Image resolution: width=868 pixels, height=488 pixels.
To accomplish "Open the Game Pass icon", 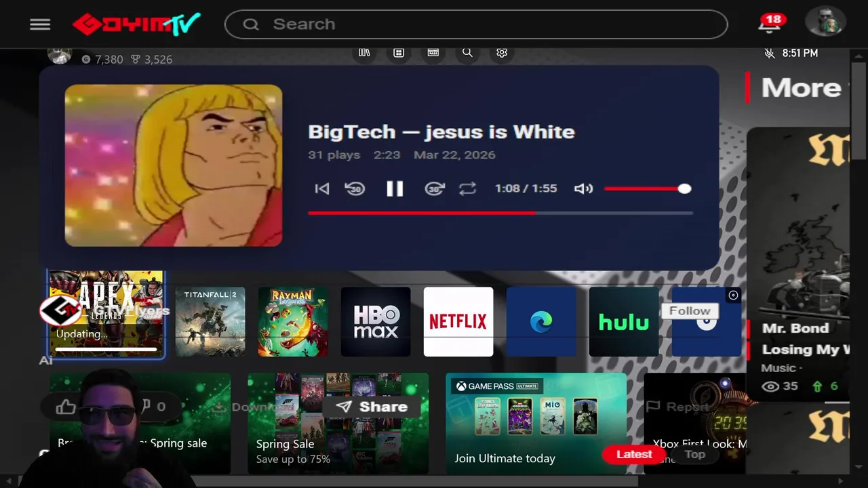I will pyautogui.click(x=433, y=52).
